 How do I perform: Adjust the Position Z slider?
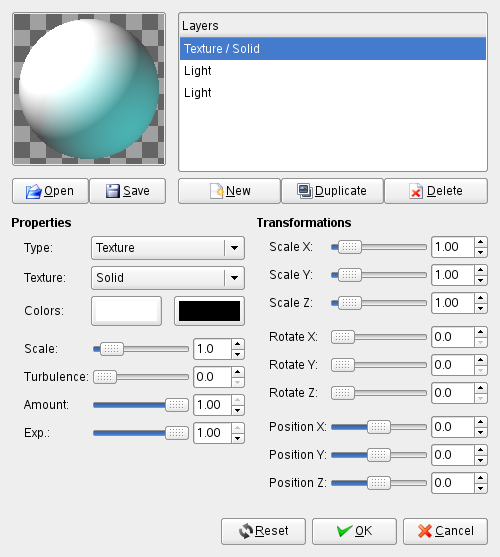pyautogui.click(x=379, y=483)
